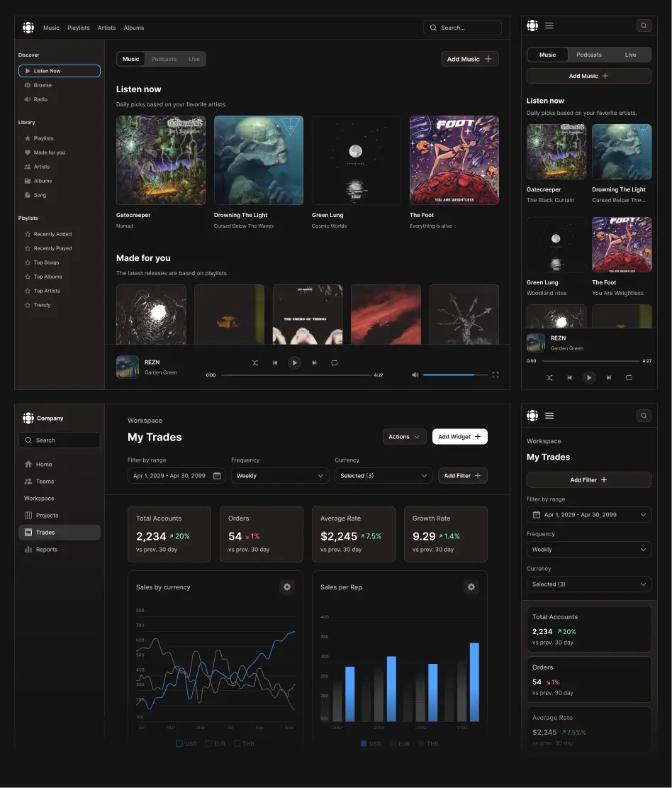The width and height of the screenshot is (672, 788).
Task: Select Podcasts tab in mobile music app
Action: click(x=588, y=55)
